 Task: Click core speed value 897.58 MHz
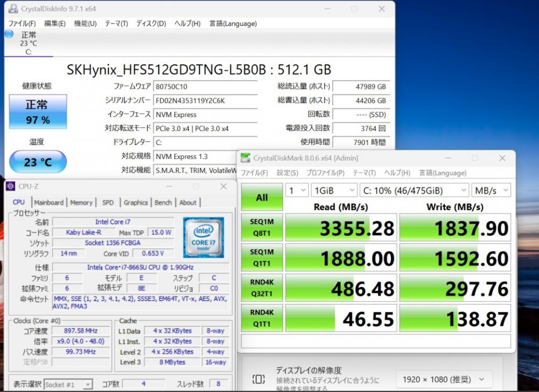point(81,331)
